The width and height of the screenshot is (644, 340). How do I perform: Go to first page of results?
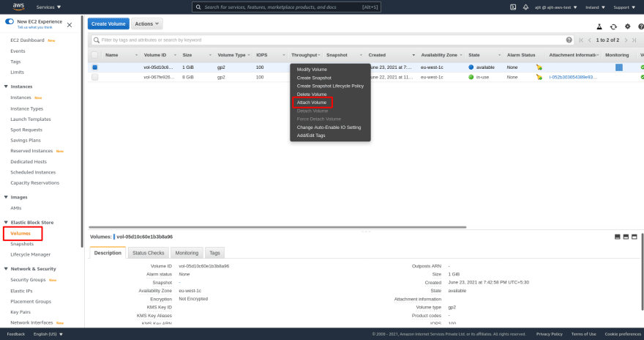[x=581, y=40]
